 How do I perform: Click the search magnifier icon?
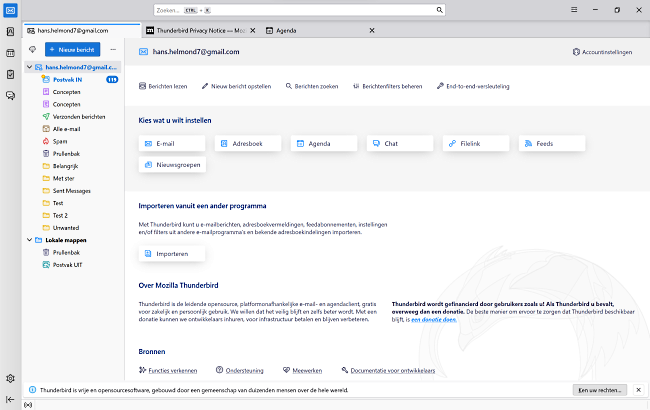(x=439, y=10)
